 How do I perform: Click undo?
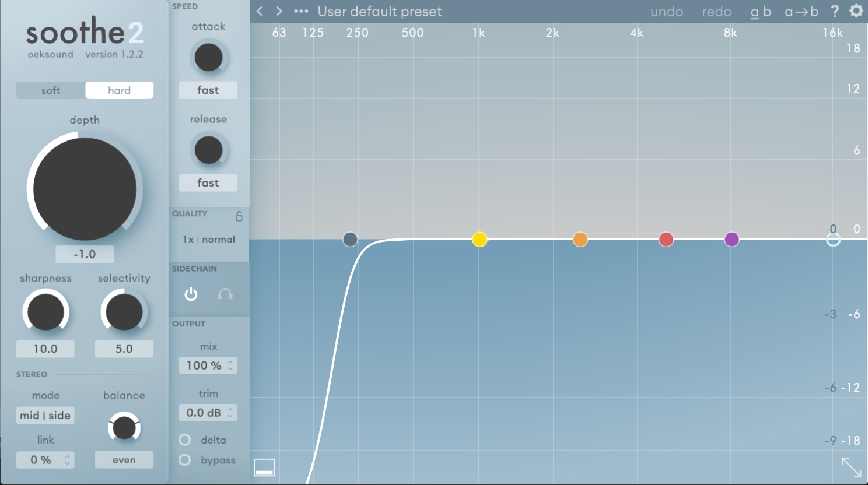pos(667,12)
